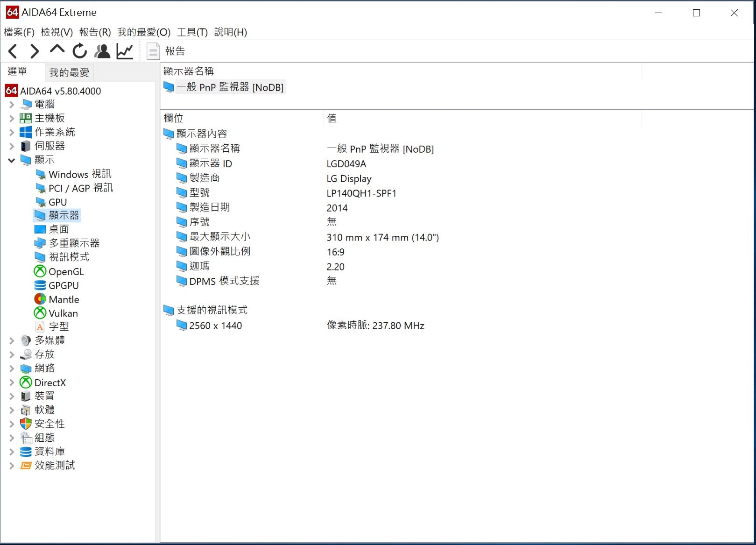Open the 我的最愛(O) menu

(x=144, y=32)
